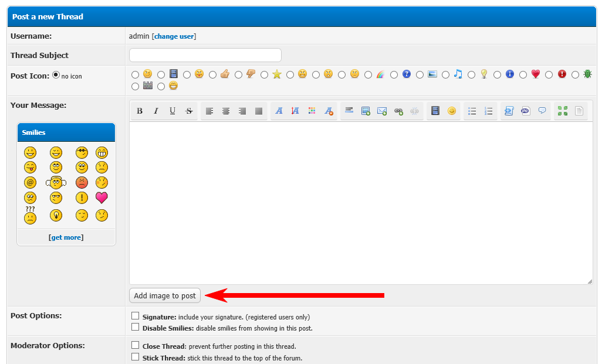The width and height of the screenshot is (602, 364).
Task: Open the font name picker
Action: [279, 111]
